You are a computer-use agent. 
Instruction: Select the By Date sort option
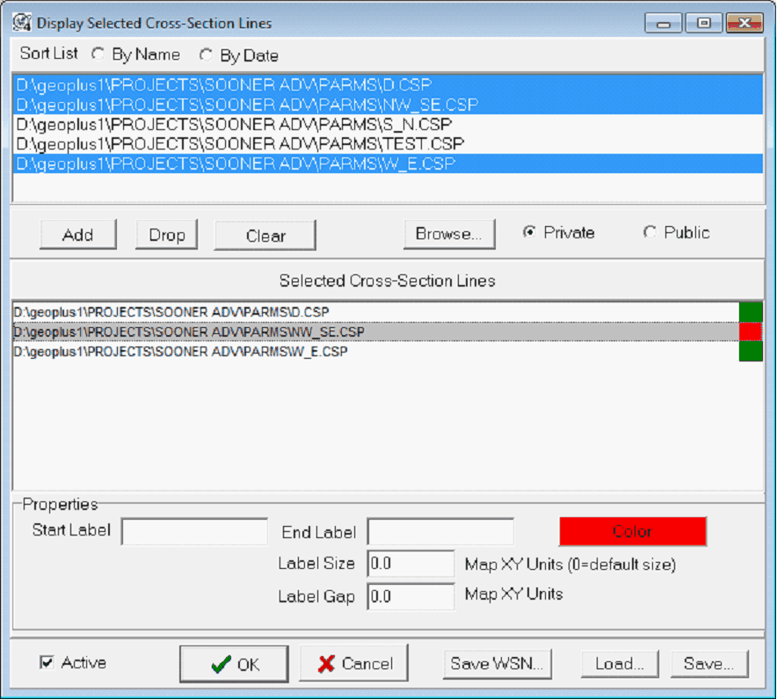point(206,55)
